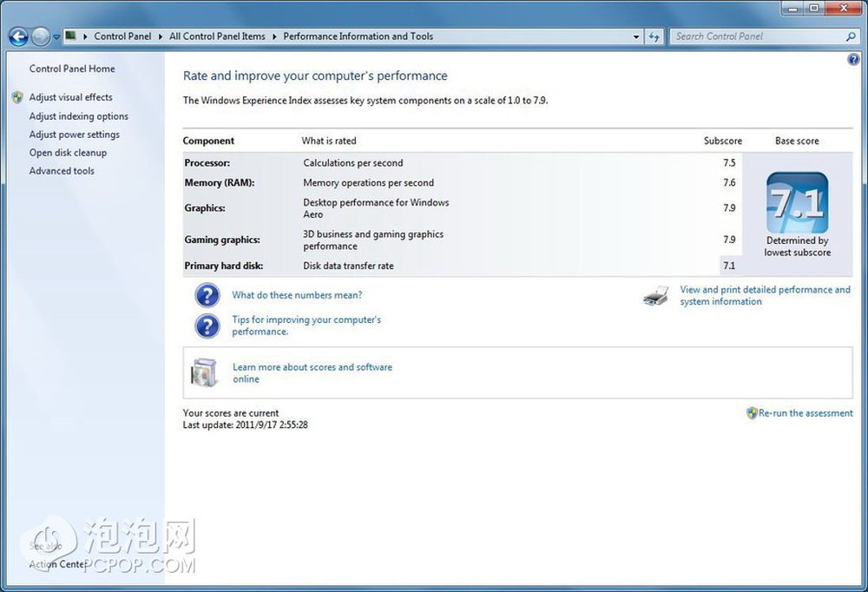Click Calculations per second text
This screenshot has height=592, width=868.
(x=353, y=163)
